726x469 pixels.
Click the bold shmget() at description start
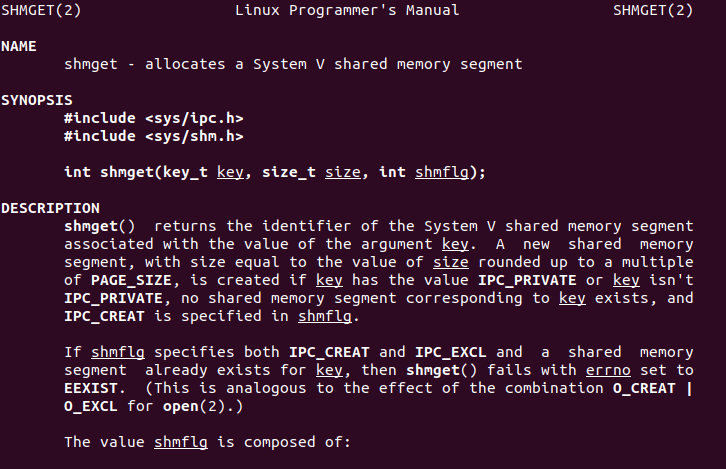tap(100, 226)
